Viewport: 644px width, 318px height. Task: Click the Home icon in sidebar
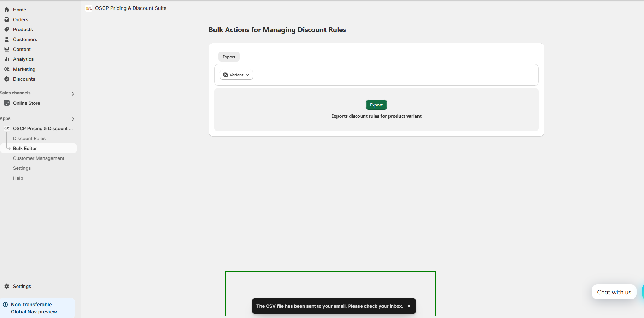[x=7, y=10]
